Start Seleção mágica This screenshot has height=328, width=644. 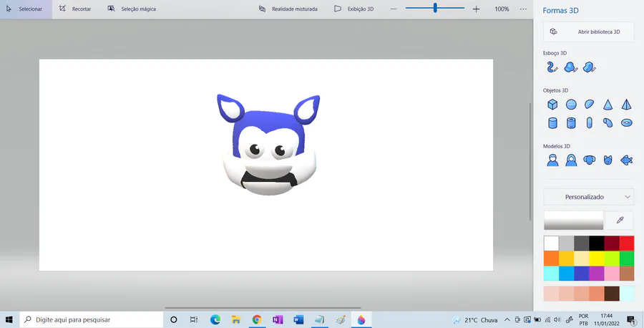(132, 9)
